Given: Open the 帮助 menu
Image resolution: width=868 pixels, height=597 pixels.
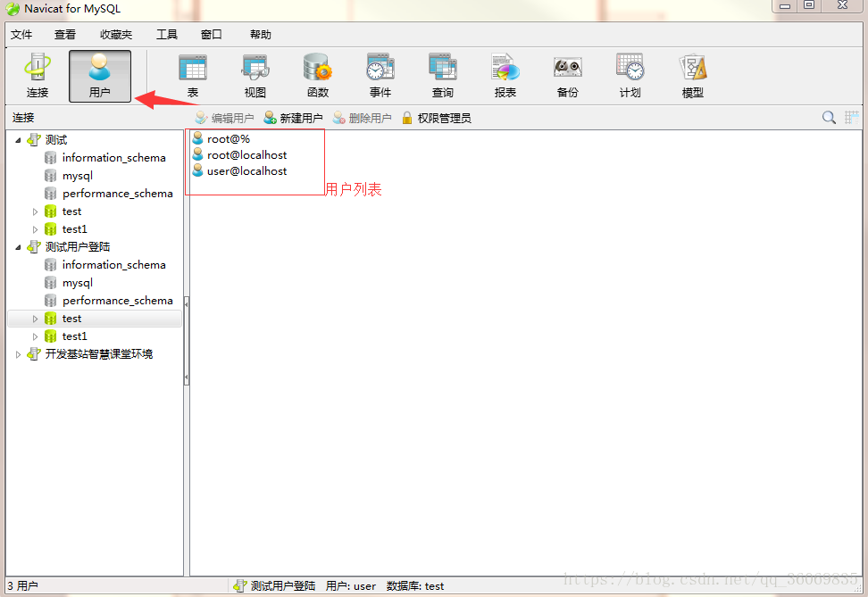Looking at the screenshot, I should tap(260, 34).
